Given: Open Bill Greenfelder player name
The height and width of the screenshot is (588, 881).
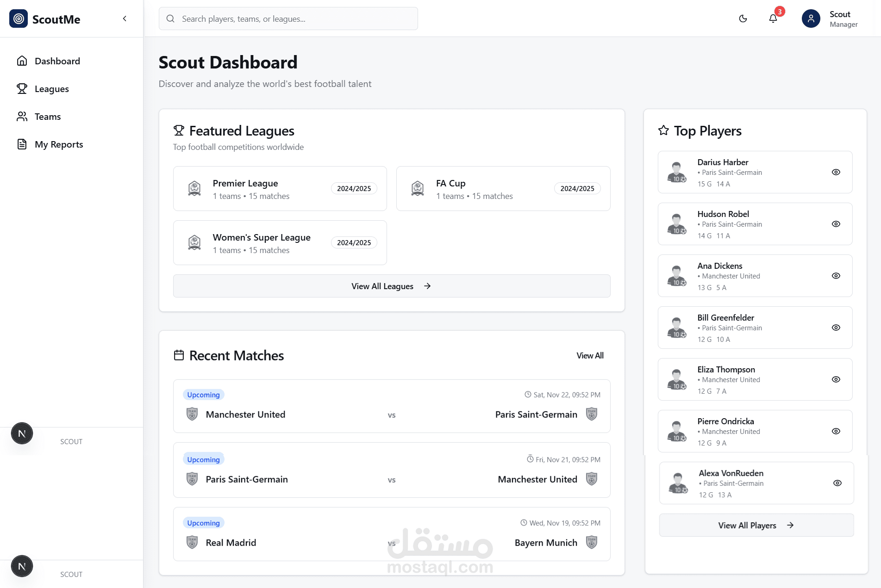Looking at the screenshot, I should [725, 318].
